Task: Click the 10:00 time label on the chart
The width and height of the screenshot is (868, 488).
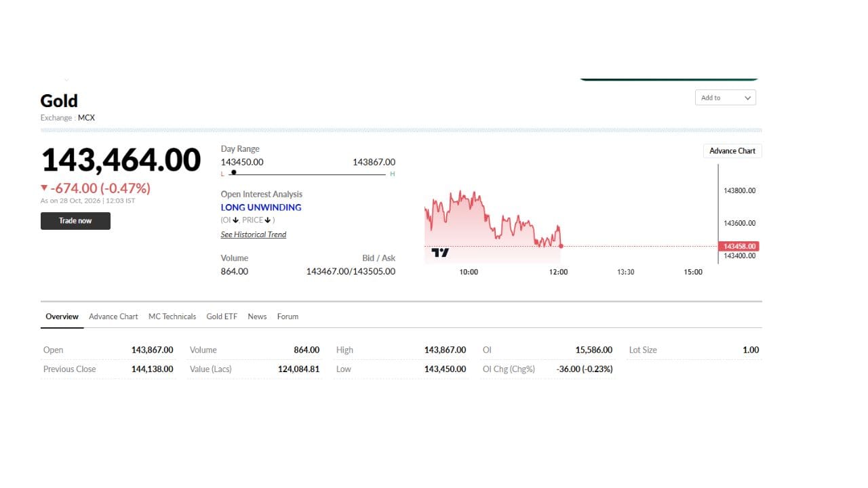Action: point(469,272)
